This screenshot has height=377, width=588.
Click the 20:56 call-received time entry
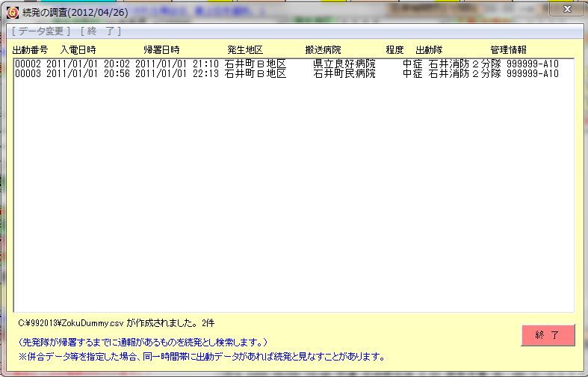click(x=117, y=74)
